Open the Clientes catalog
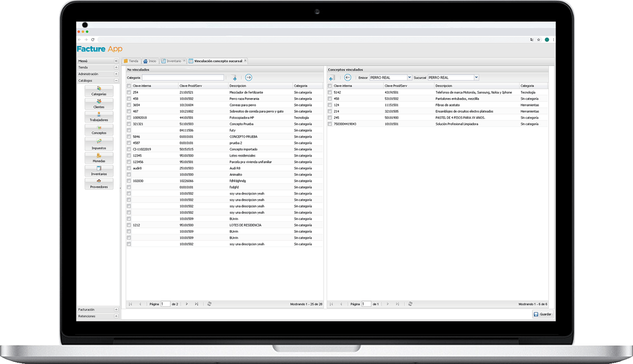Screen dimensions: 633x364 pos(99,104)
